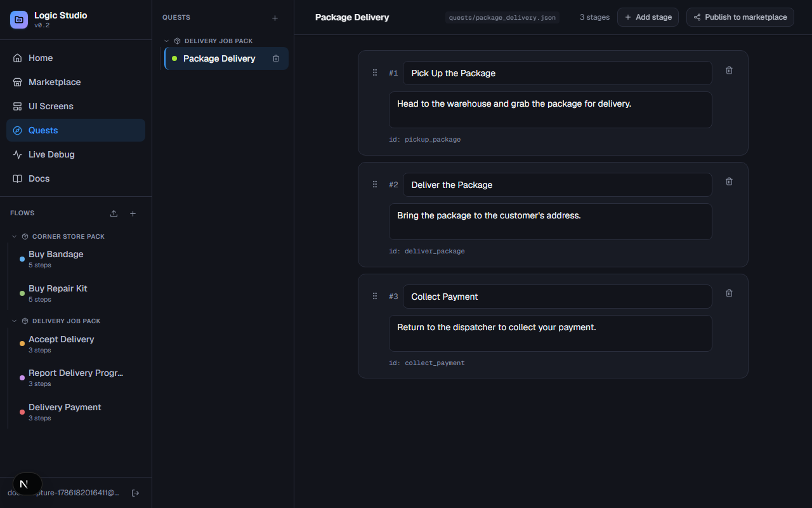Image resolution: width=812 pixels, height=508 pixels.
Task: Delete the Pick Up the Package stage
Action: [x=729, y=70]
